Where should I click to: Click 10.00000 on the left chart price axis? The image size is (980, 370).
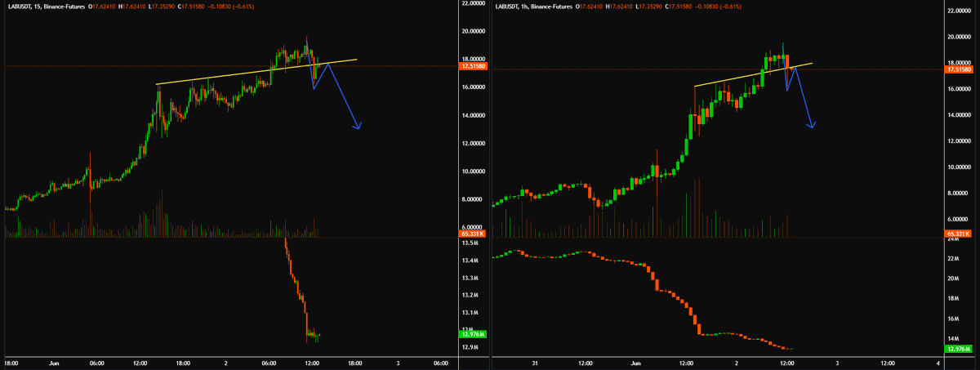(x=473, y=172)
